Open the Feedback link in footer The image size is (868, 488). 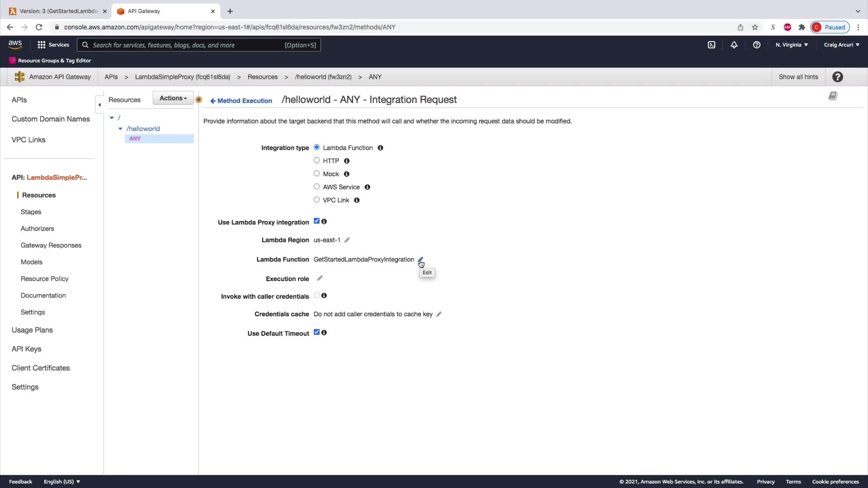pyautogui.click(x=21, y=481)
